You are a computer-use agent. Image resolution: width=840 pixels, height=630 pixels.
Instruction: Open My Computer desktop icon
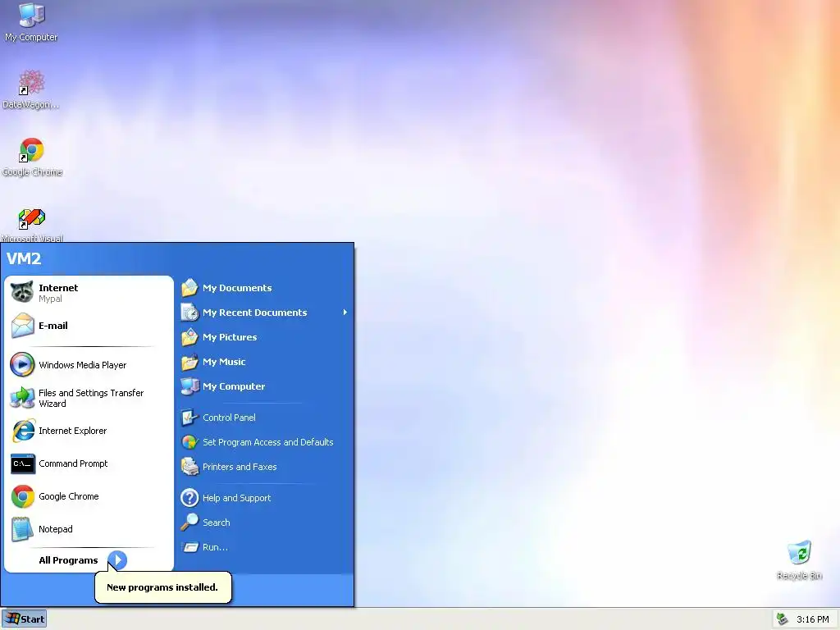[31, 22]
